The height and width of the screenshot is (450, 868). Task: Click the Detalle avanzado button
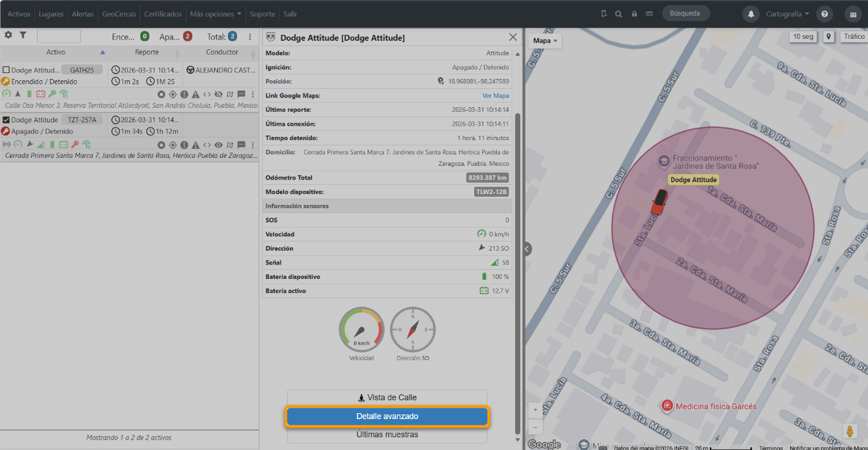(x=387, y=416)
